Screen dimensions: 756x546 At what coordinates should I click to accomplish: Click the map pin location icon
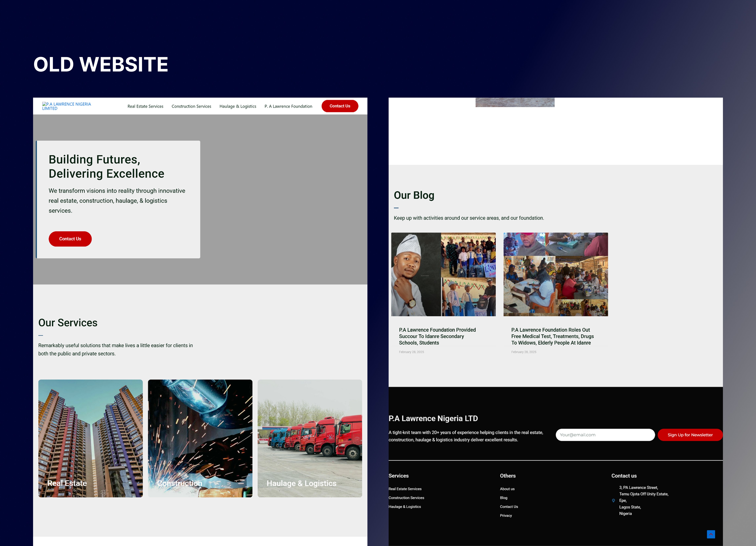click(x=613, y=500)
